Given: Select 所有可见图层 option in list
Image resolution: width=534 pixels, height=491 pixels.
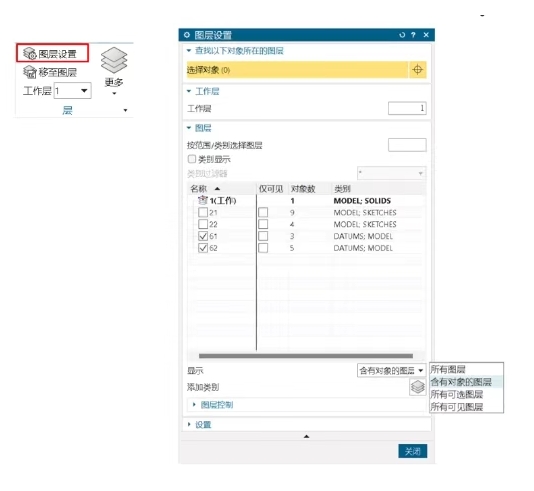Looking at the screenshot, I should coord(457,407).
